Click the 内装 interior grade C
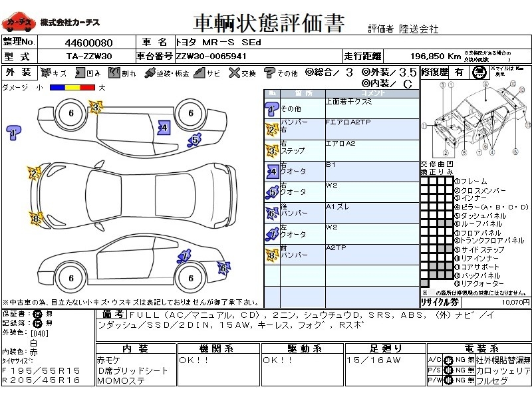532x399 pixels. tap(408, 84)
